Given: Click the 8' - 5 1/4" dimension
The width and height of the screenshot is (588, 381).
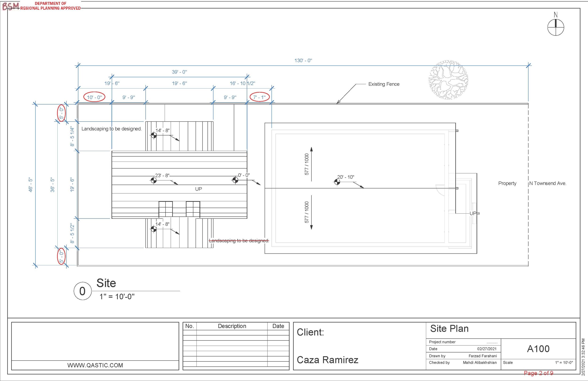Looking at the screenshot, I should coord(72,136).
